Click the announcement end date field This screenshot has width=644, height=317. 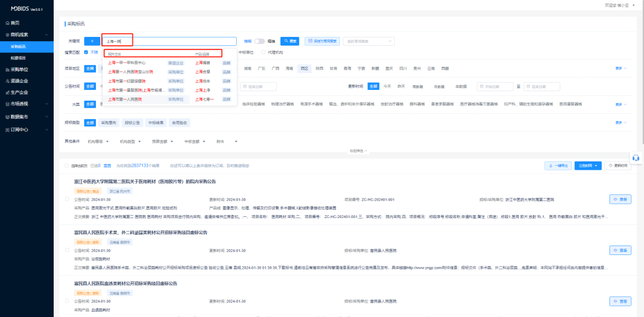(x=258, y=86)
